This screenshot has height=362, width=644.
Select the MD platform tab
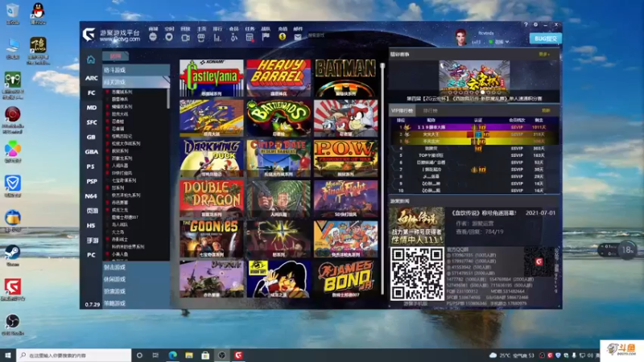(91, 108)
